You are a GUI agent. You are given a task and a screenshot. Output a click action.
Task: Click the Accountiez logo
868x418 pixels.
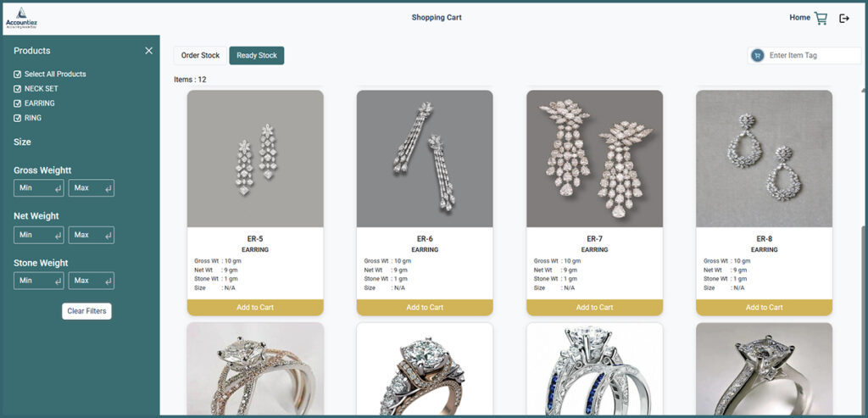(21, 19)
